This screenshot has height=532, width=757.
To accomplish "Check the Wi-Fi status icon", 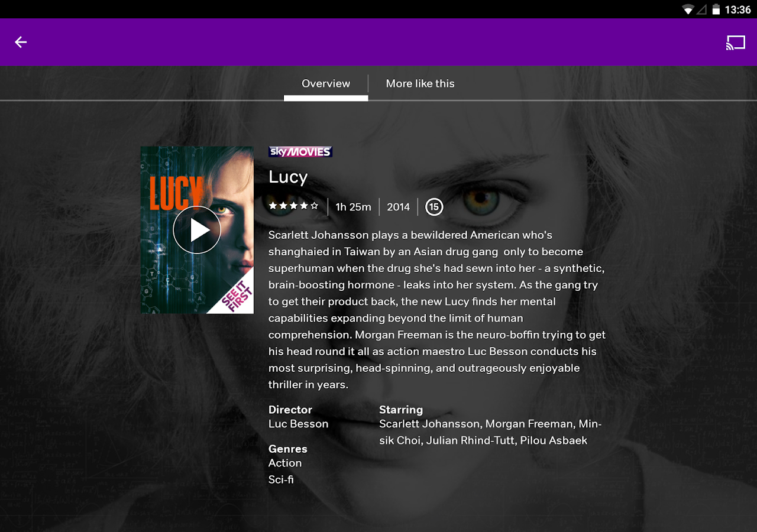I will (x=687, y=9).
